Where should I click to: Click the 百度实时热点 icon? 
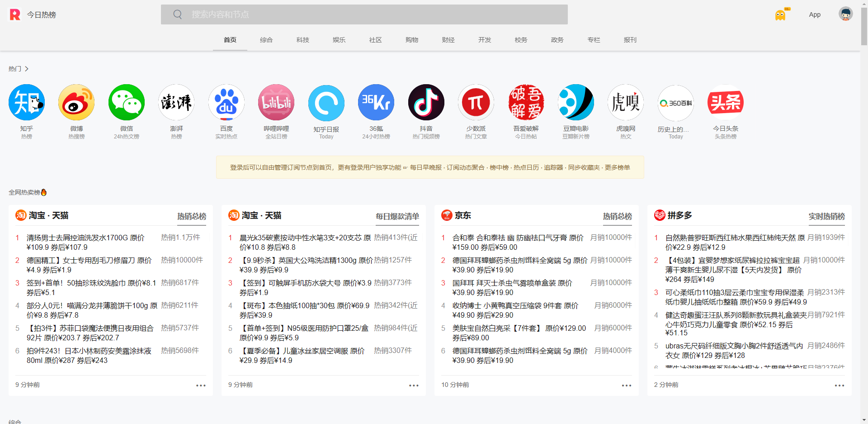pos(226,102)
